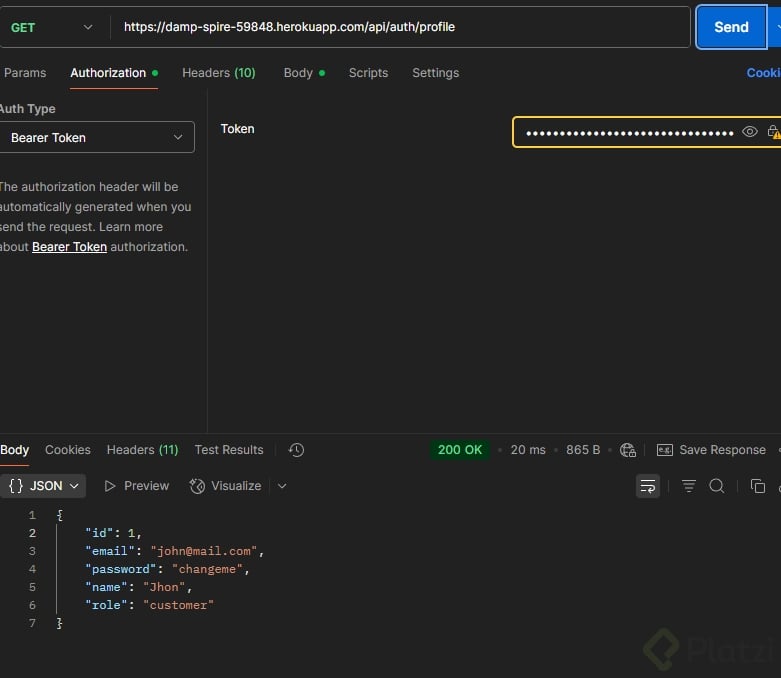Open the Bearer Token documentation link
Viewport: 781px width, 678px height.
69,247
